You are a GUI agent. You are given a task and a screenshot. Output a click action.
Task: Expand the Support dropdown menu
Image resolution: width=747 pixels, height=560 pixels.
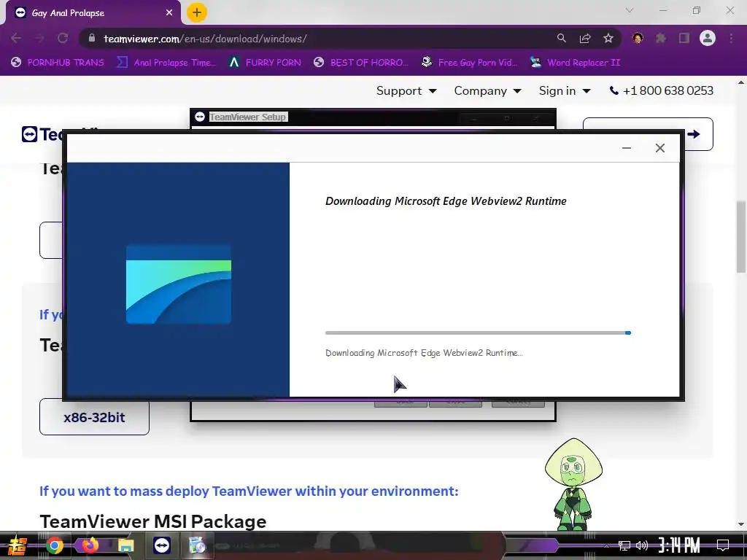[x=406, y=90]
